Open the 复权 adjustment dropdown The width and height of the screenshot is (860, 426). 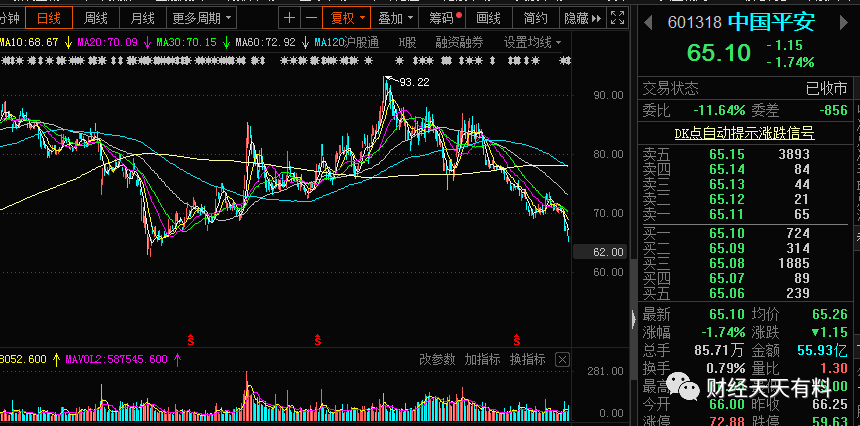347,18
